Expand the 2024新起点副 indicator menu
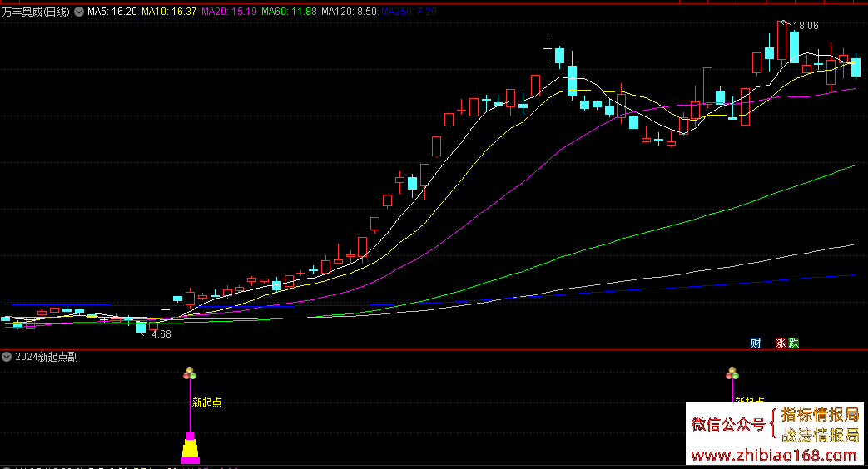Image resolution: width=868 pixels, height=469 pixels. 7,358
